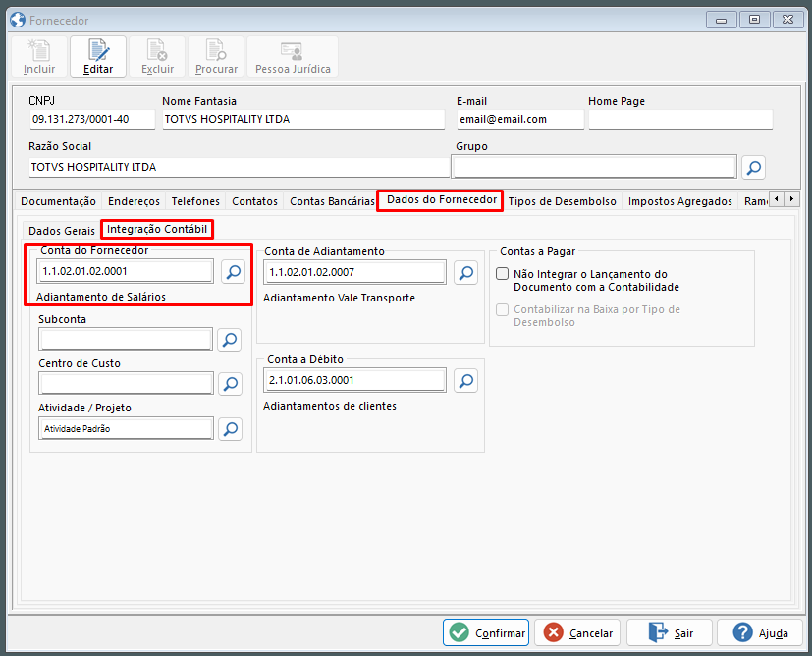Click the Cancelar button
812x656 pixels.
click(x=577, y=632)
